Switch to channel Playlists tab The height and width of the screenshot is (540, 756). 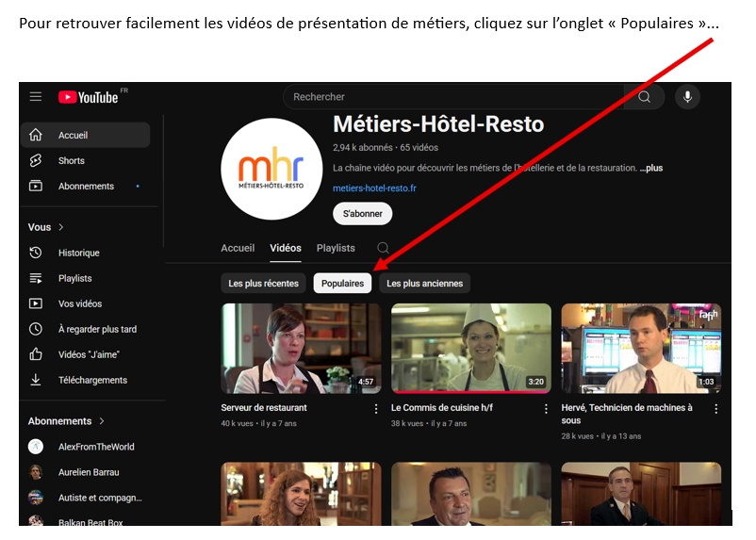point(336,248)
